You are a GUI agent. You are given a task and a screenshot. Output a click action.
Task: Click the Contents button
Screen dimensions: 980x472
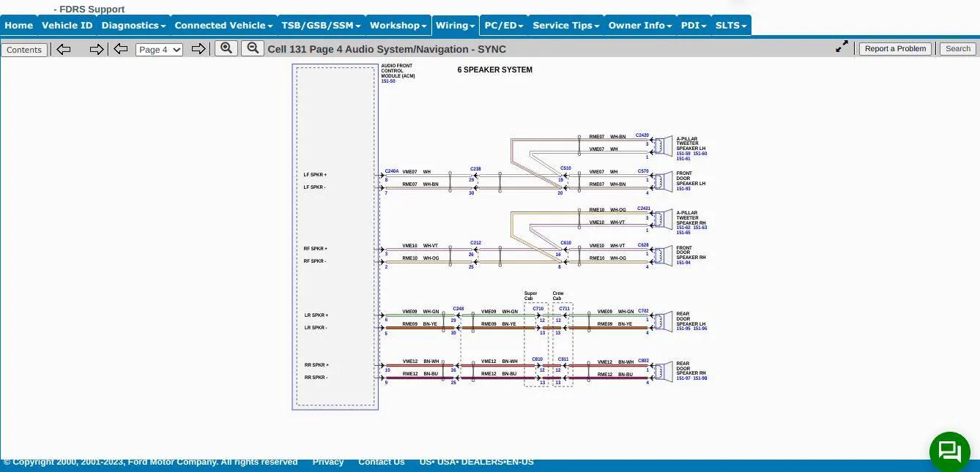coord(24,50)
